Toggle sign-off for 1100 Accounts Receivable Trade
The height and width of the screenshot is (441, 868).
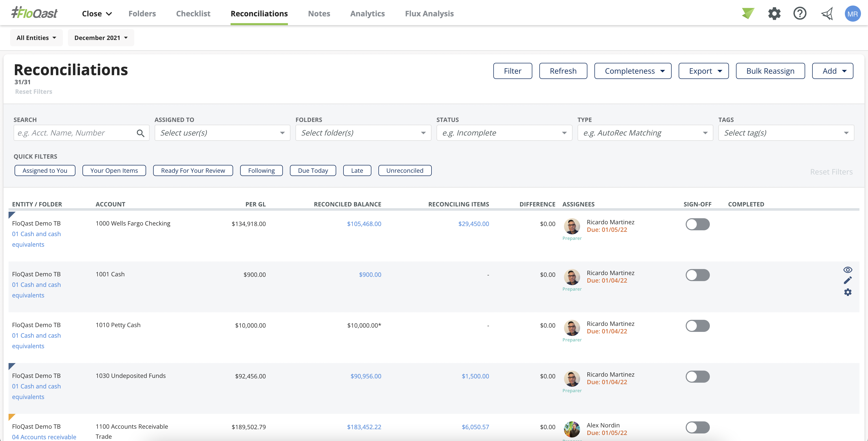tap(698, 427)
